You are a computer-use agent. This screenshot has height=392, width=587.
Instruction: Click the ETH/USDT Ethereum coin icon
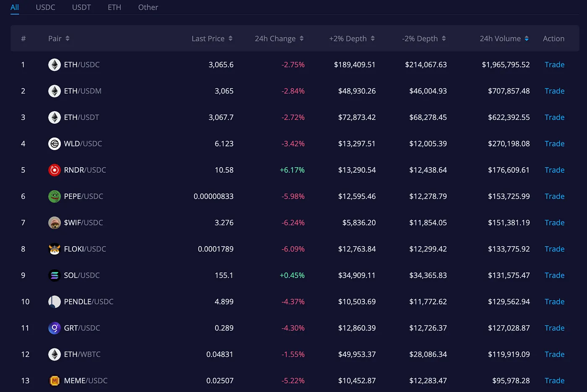(55, 117)
